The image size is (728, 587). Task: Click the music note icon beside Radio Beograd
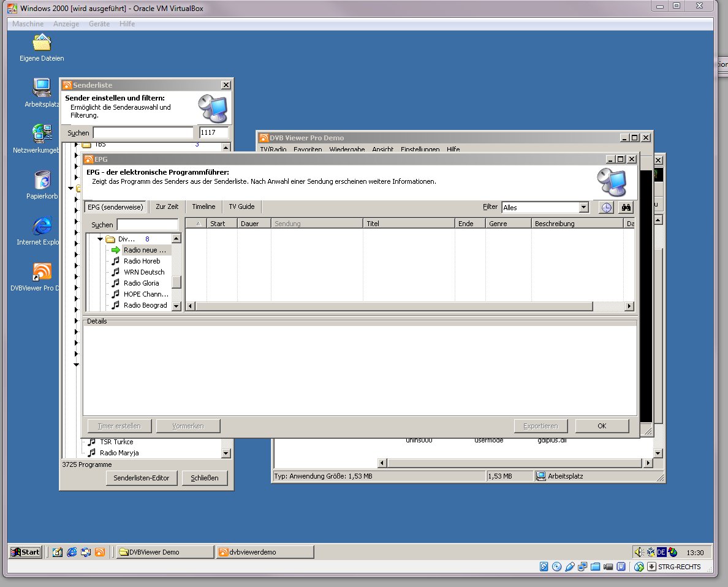(116, 305)
